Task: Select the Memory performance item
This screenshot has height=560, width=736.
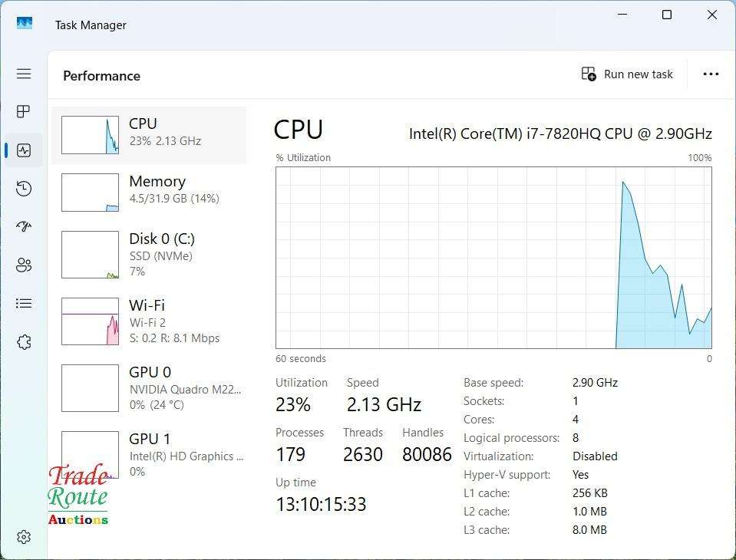Action: pos(150,191)
